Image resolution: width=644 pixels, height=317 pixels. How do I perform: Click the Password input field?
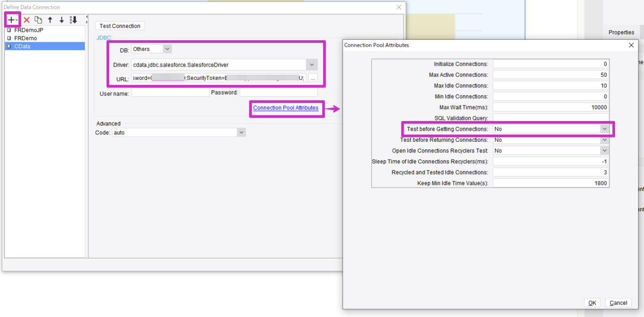click(278, 92)
